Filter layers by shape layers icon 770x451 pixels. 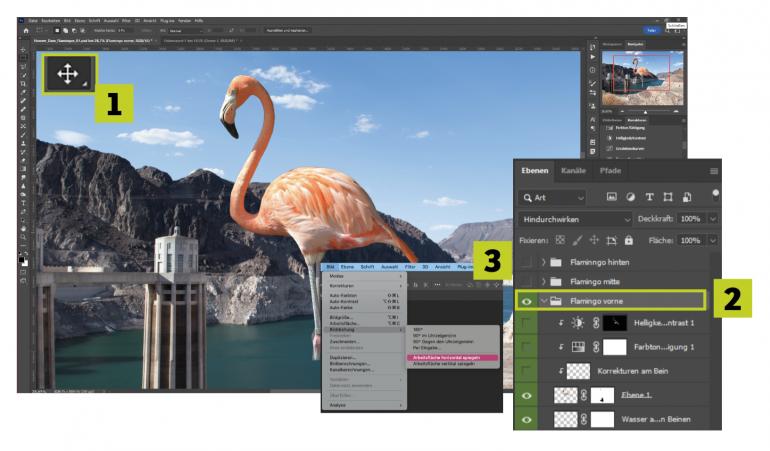click(668, 197)
